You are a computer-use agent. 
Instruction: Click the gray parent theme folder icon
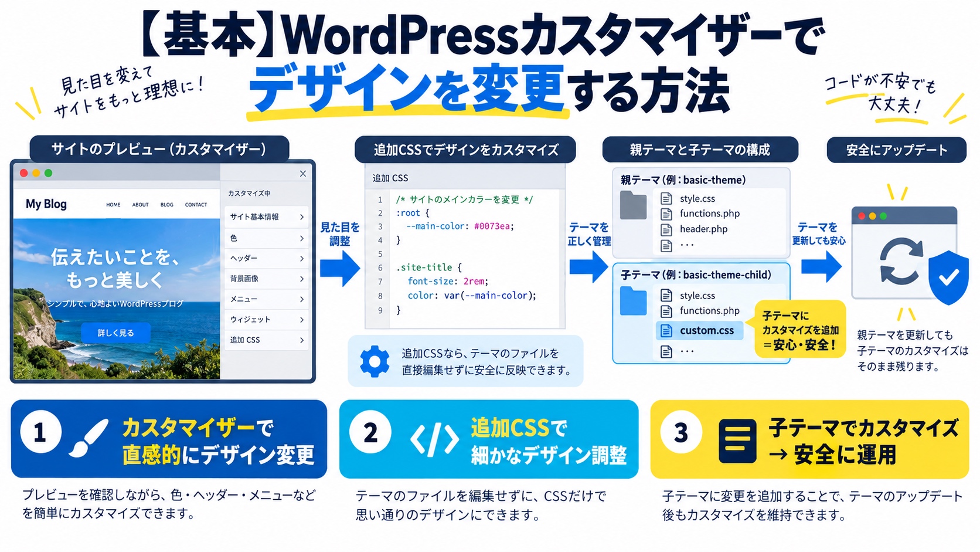[x=633, y=205]
